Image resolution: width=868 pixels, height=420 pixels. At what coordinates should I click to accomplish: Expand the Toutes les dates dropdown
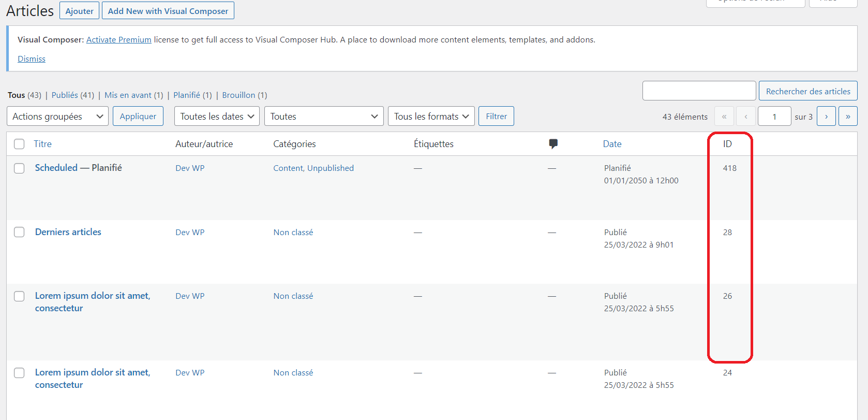(217, 117)
